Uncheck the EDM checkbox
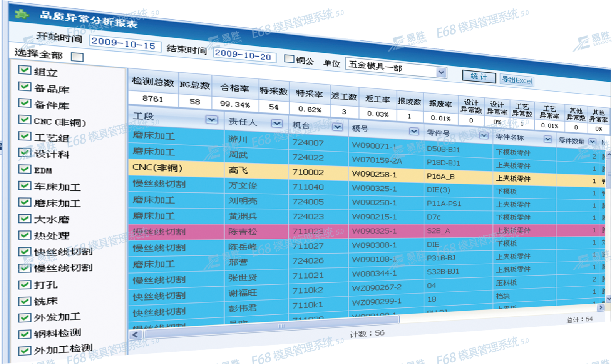This screenshot has height=364, width=616. [25, 169]
